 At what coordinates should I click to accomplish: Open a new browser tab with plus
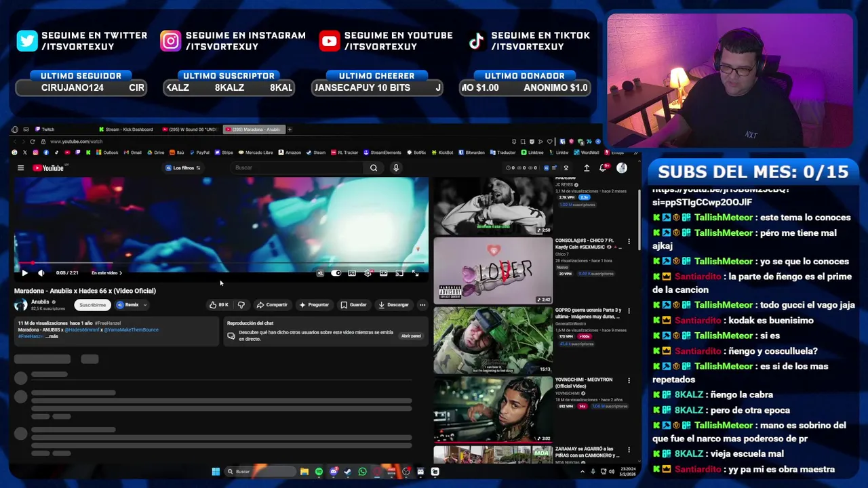(x=290, y=129)
